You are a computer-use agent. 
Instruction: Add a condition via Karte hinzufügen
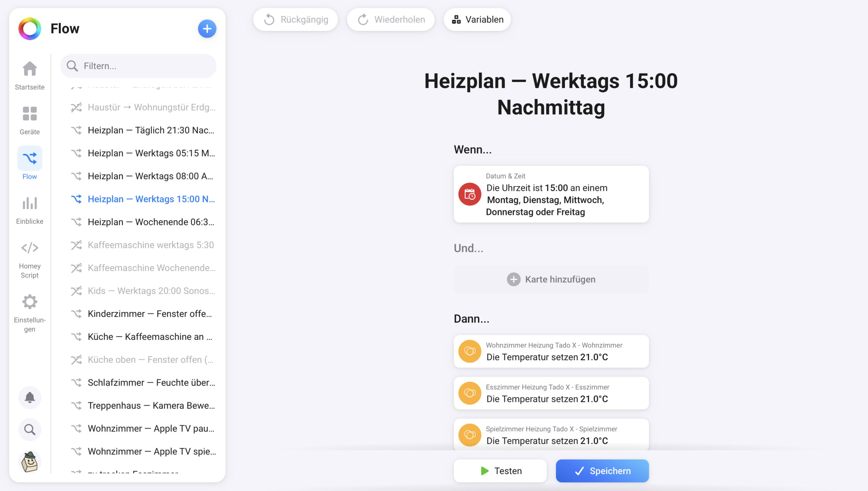[x=551, y=279]
